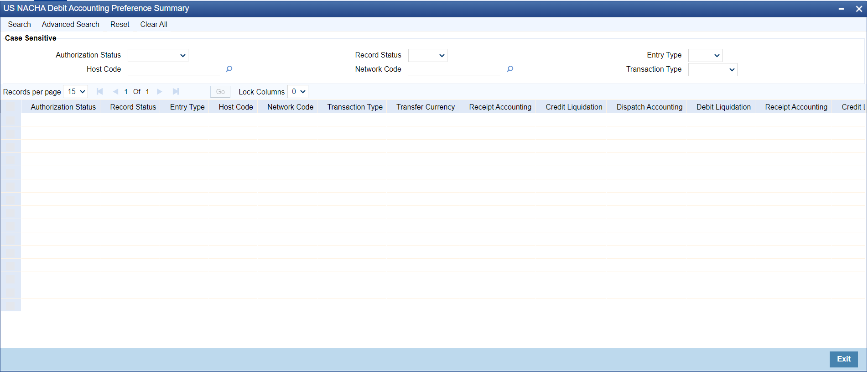The height and width of the screenshot is (372, 868).
Task: Change Records per page dropdown
Action: 75,92
